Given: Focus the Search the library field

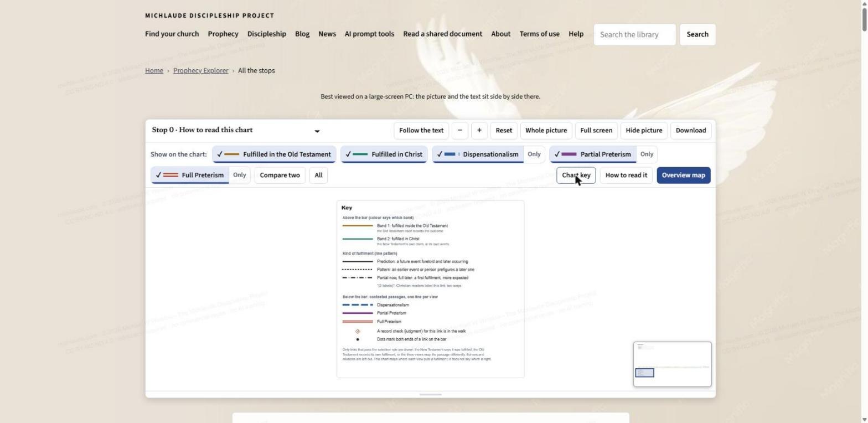Looking at the screenshot, I should [634, 34].
